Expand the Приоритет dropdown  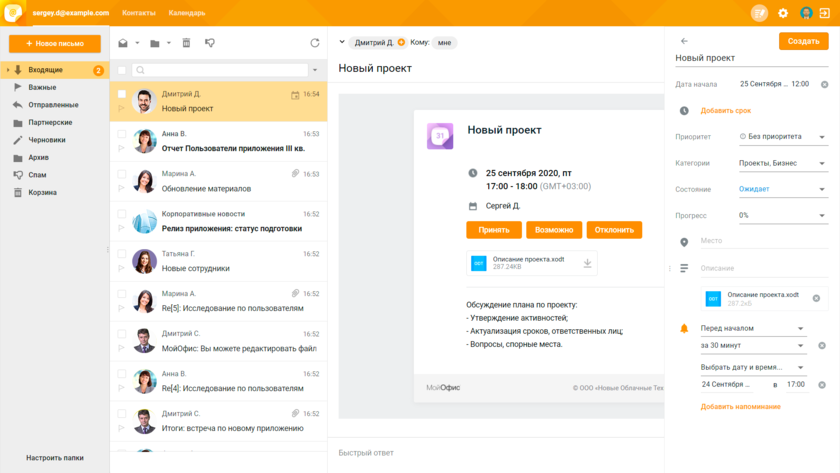pos(782,136)
